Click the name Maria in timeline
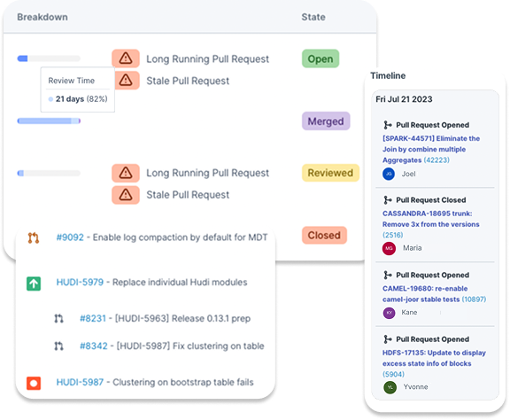This screenshot has width=510, height=420. [x=413, y=248]
